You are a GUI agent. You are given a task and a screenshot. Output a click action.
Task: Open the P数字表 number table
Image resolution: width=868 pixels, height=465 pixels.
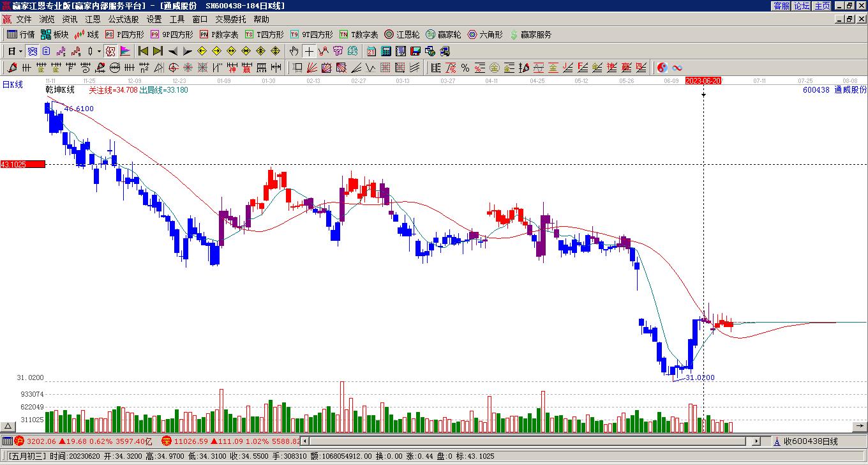(x=219, y=34)
